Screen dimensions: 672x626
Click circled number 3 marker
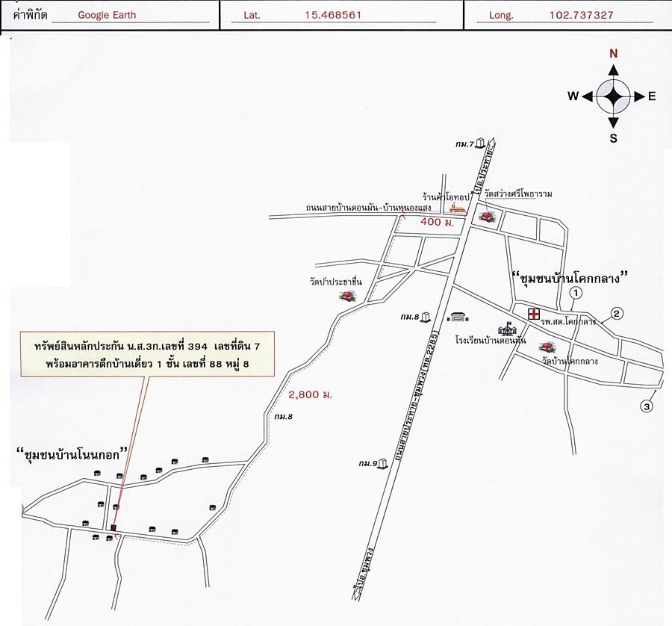point(647,406)
